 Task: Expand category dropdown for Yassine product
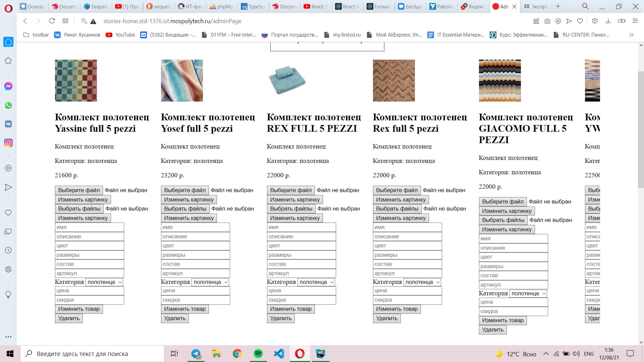pyautogui.click(x=104, y=282)
